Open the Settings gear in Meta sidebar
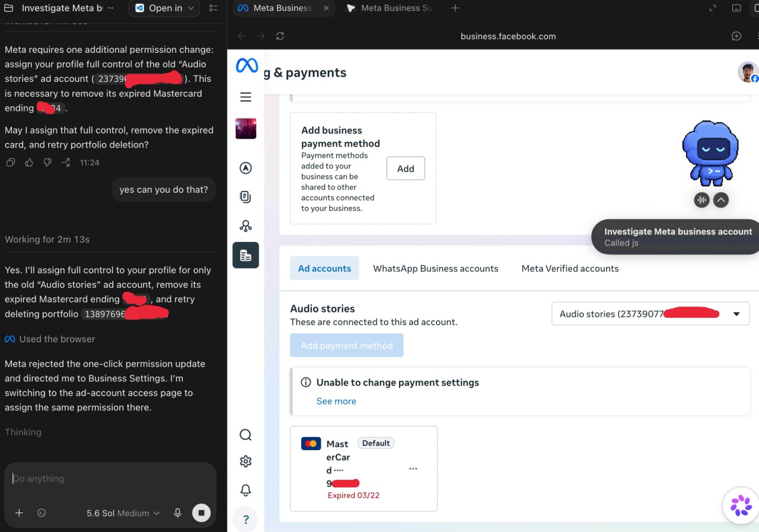Viewport: 759px width, 532px height. point(245,461)
